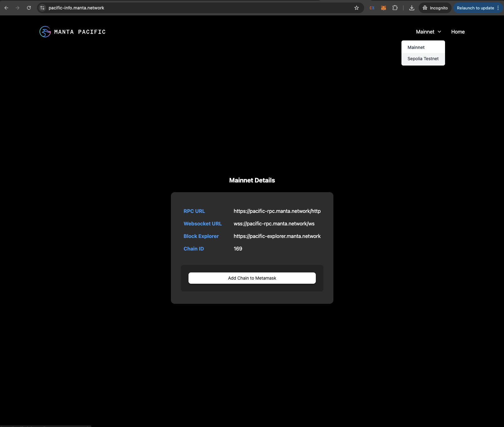Open Chrome three-dot menu

coord(498,8)
